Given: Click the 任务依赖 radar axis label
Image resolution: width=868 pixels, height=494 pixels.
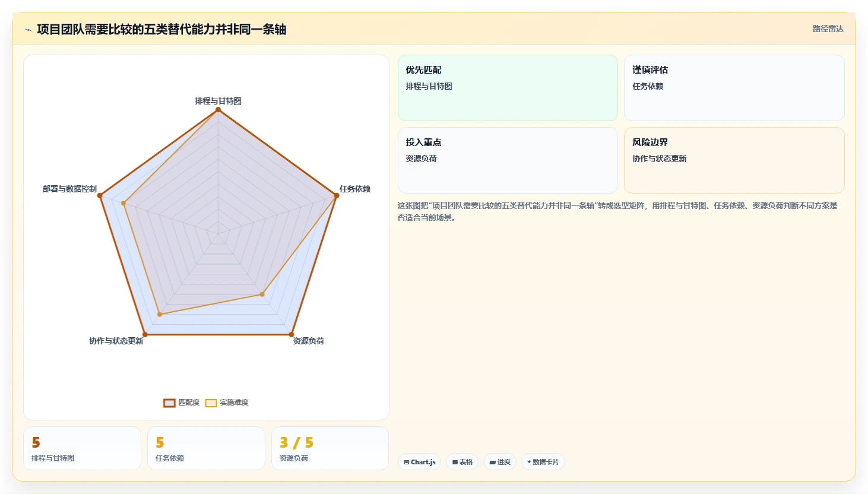Looking at the screenshot, I should (355, 189).
